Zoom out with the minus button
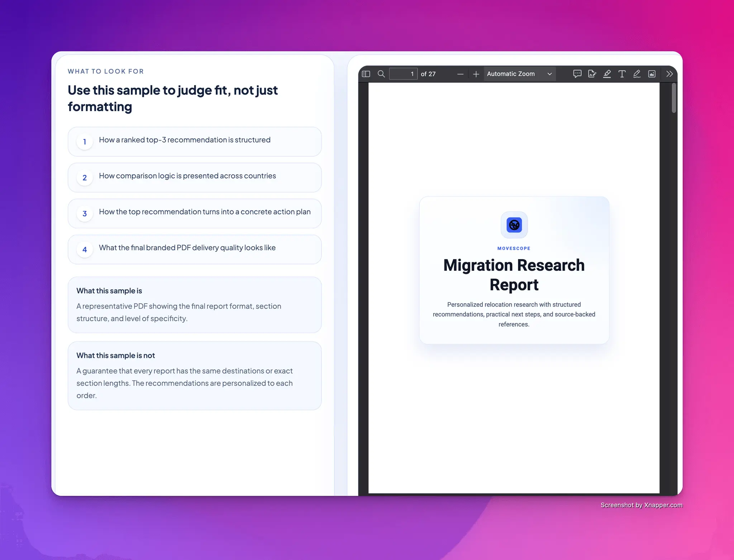 (461, 74)
